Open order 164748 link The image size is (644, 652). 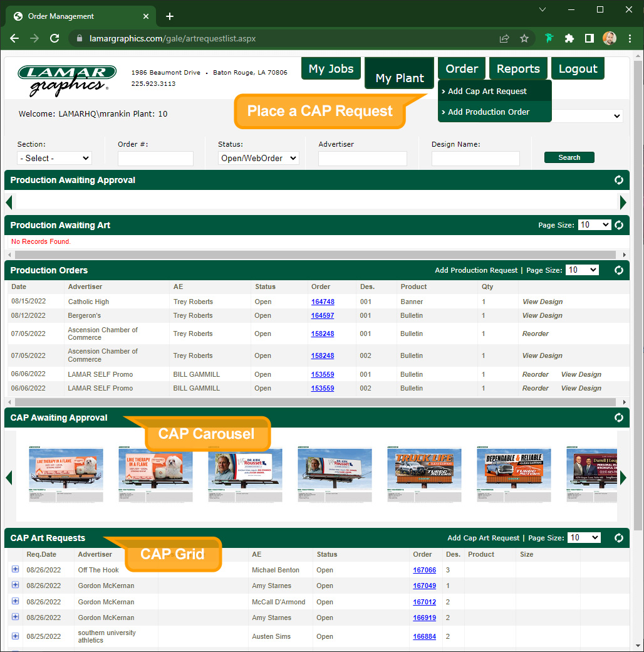[x=323, y=302]
